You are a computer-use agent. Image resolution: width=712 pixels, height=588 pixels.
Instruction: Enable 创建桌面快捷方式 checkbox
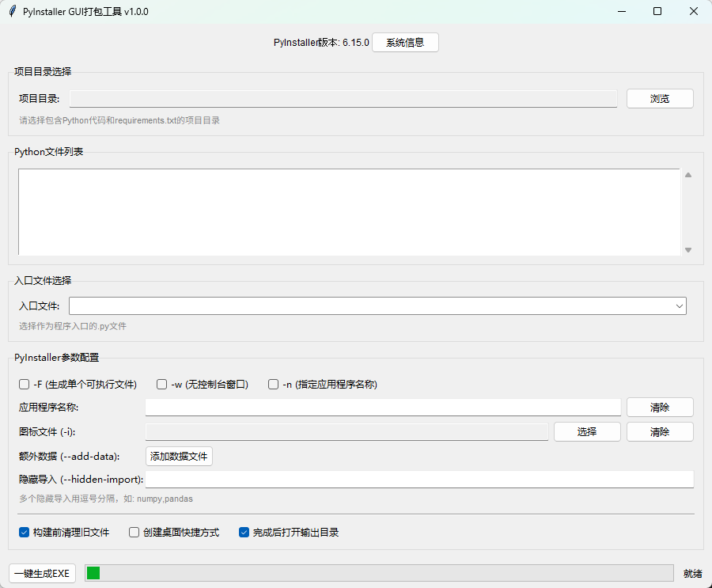[134, 532]
